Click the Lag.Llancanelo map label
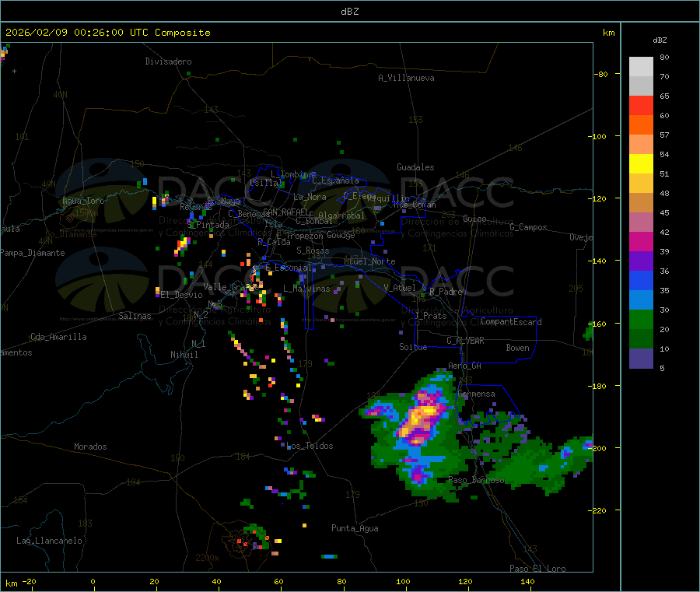700x592 pixels. point(49,541)
